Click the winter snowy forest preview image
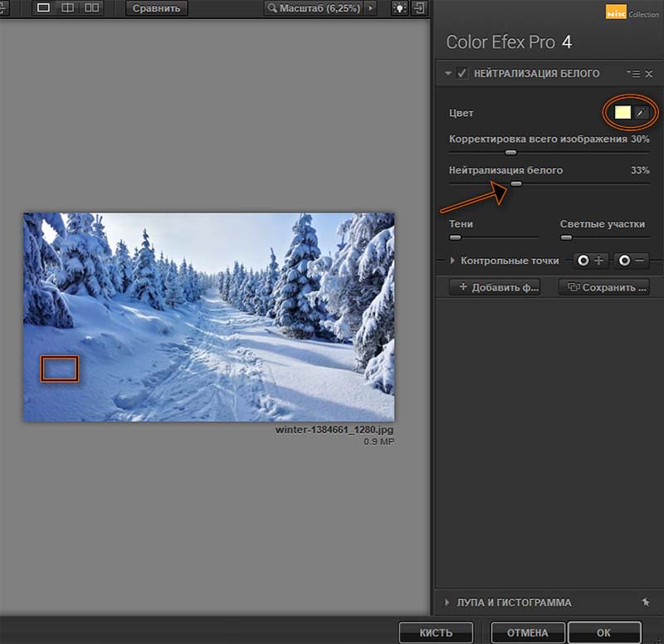This screenshot has height=644, width=664. [x=209, y=317]
